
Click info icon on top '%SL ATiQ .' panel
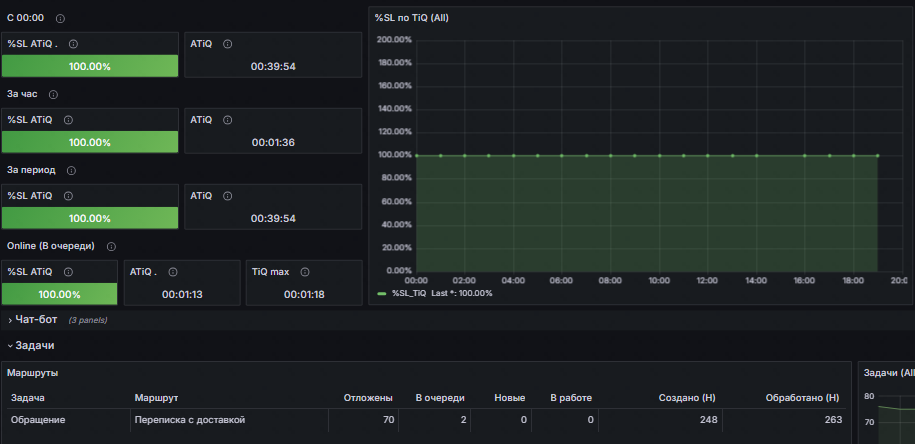tap(74, 44)
